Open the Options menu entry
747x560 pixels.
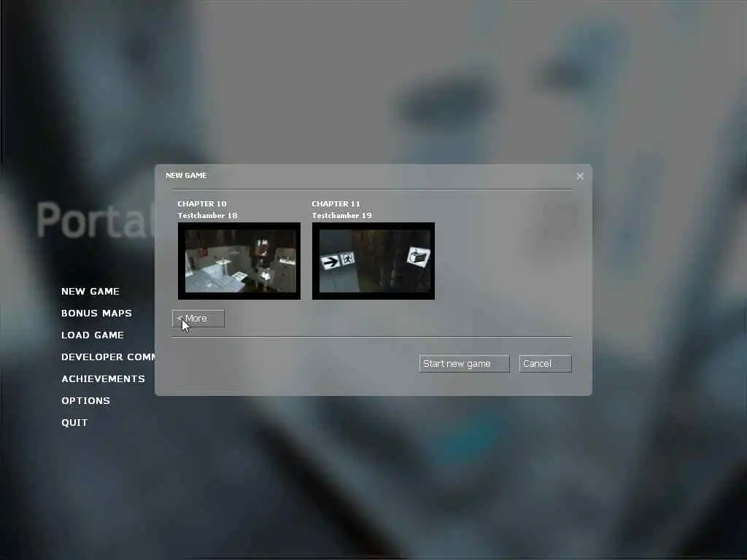(x=86, y=401)
